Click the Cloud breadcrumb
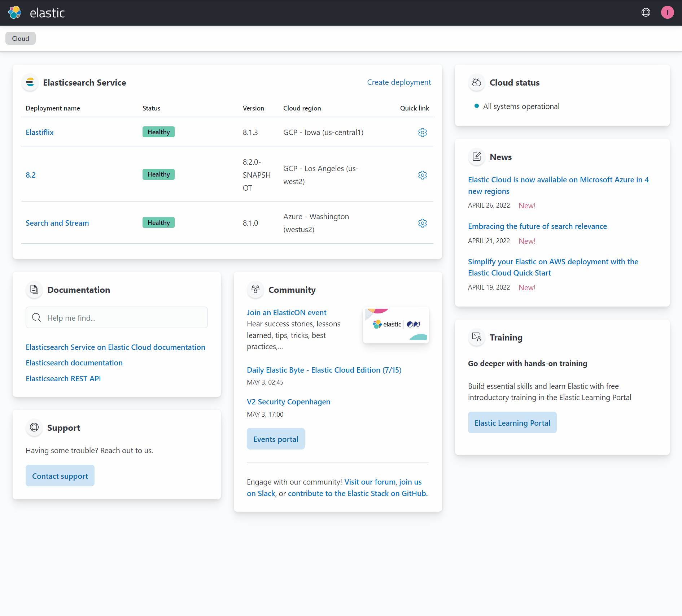Viewport: 682px width, 616px height. (21, 38)
